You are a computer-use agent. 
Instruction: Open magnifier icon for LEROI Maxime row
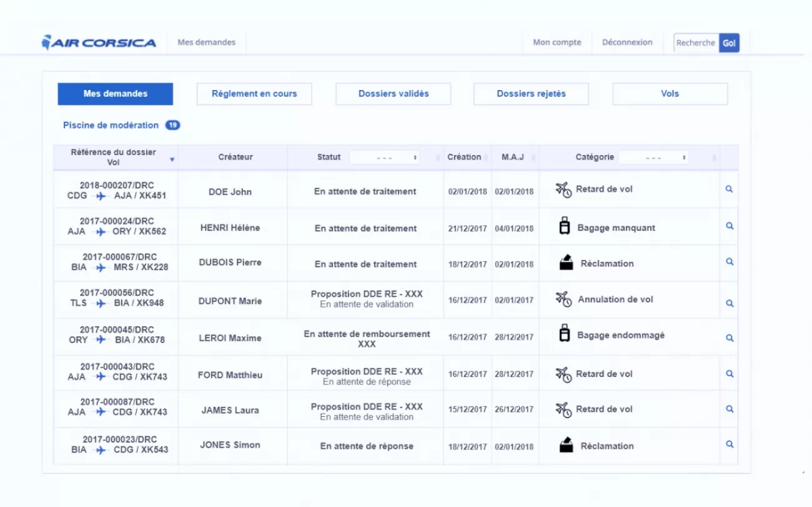[729, 338]
